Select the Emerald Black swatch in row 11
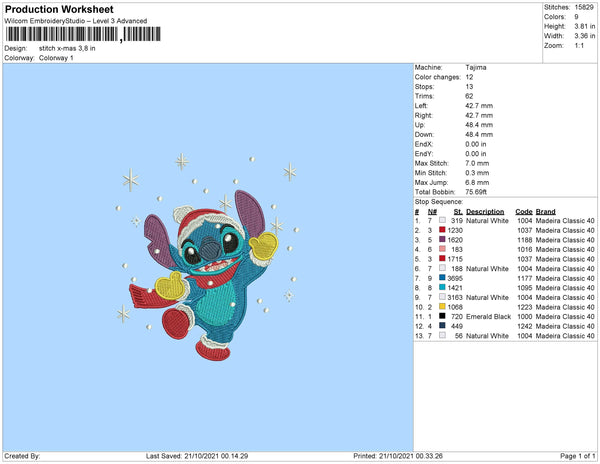The image size is (600, 464). 442,316
